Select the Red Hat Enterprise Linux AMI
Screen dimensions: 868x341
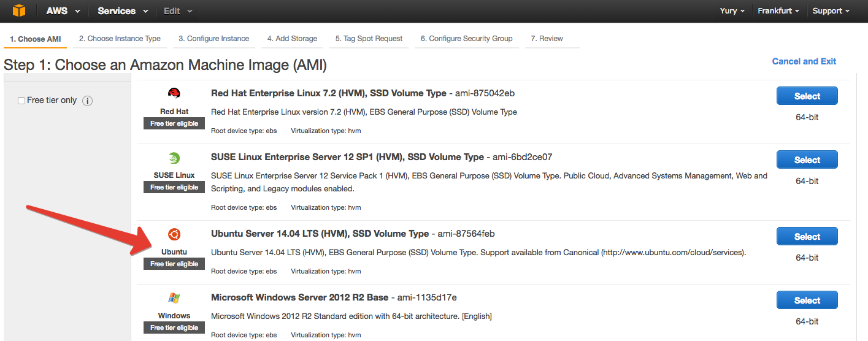click(807, 96)
